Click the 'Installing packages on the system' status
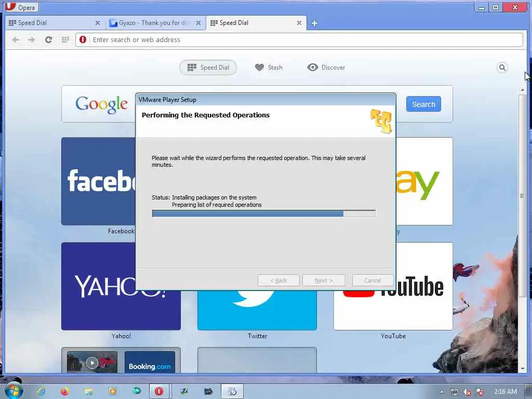Screen dimensions: 532x399 point(214,197)
